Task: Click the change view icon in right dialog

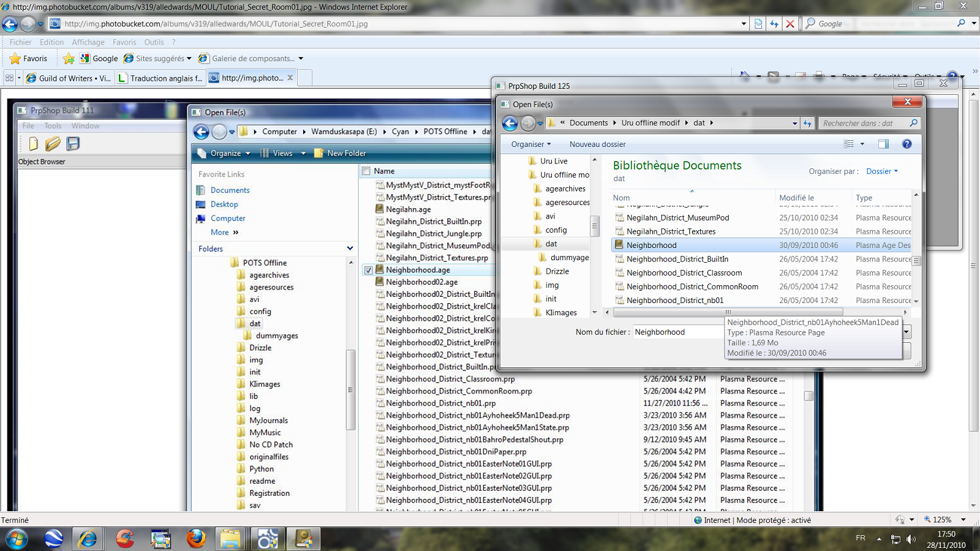Action: [x=848, y=144]
